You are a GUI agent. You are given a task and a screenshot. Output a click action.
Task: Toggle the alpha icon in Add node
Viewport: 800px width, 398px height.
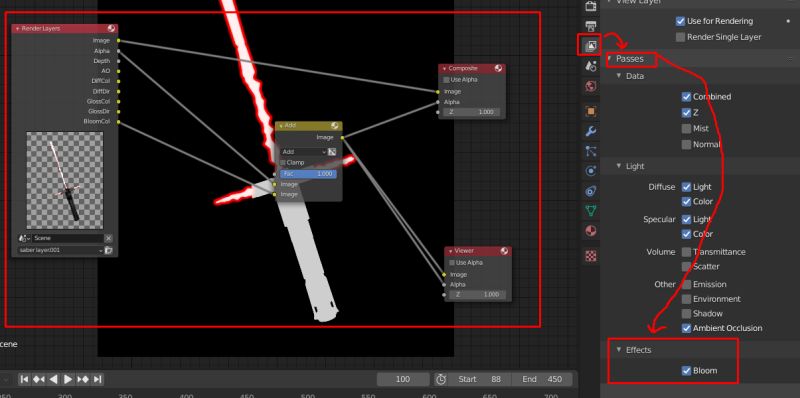click(332, 152)
